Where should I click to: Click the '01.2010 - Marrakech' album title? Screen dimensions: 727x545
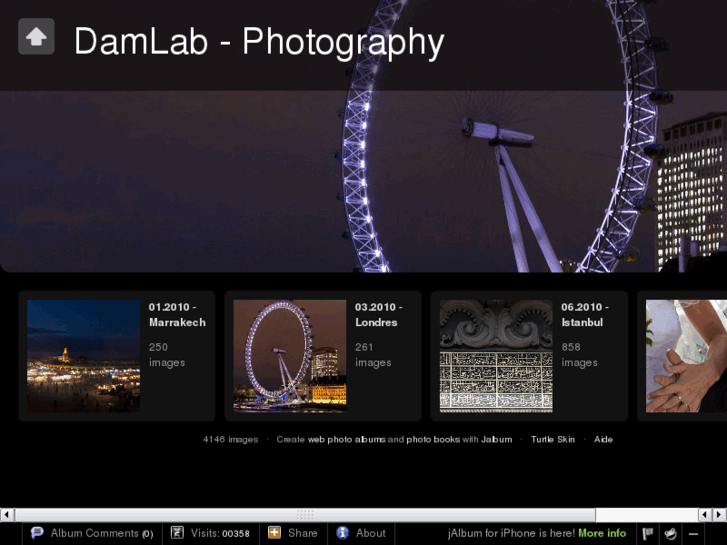177,315
